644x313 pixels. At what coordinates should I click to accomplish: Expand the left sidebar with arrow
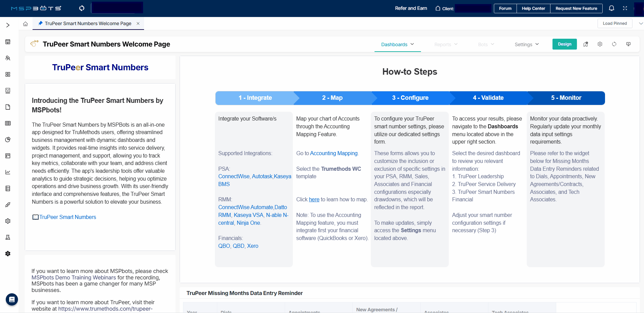tap(8, 25)
